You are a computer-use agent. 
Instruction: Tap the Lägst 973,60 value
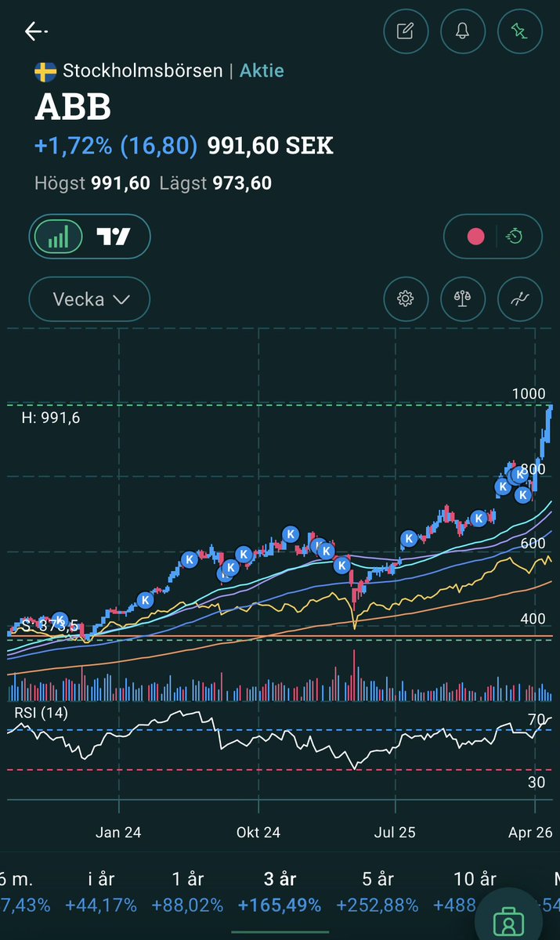[215, 183]
